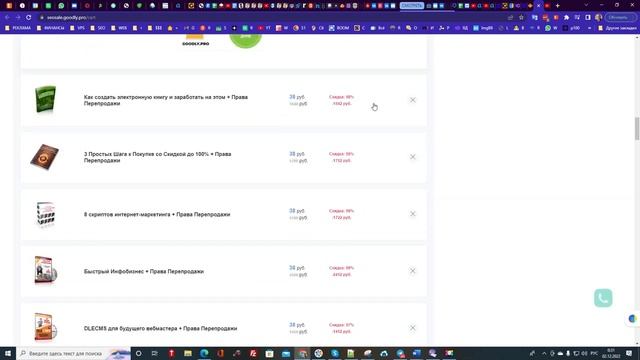
Task: Open the share page icon in address bar
Action: point(511,18)
